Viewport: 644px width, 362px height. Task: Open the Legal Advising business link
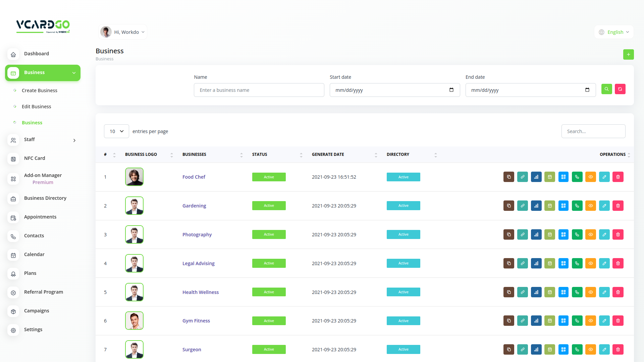pos(198,263)
